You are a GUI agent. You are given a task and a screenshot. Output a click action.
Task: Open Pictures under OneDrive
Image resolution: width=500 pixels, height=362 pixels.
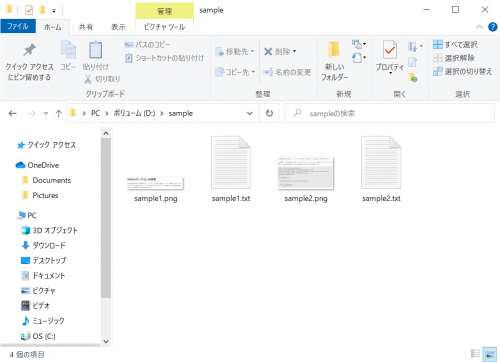click(x=40, y=195)
